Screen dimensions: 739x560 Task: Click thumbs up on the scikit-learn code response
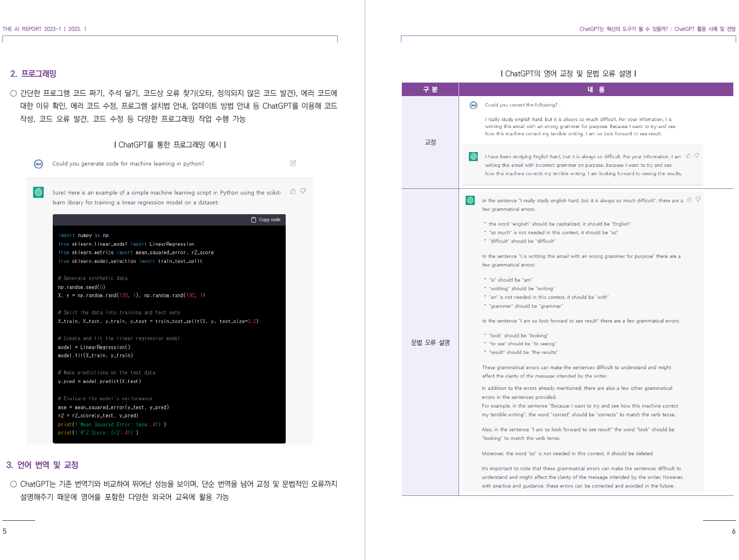pos(293,191)
